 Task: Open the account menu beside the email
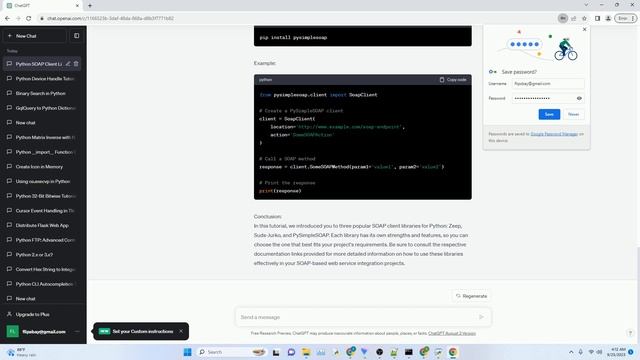click(77, 331)
